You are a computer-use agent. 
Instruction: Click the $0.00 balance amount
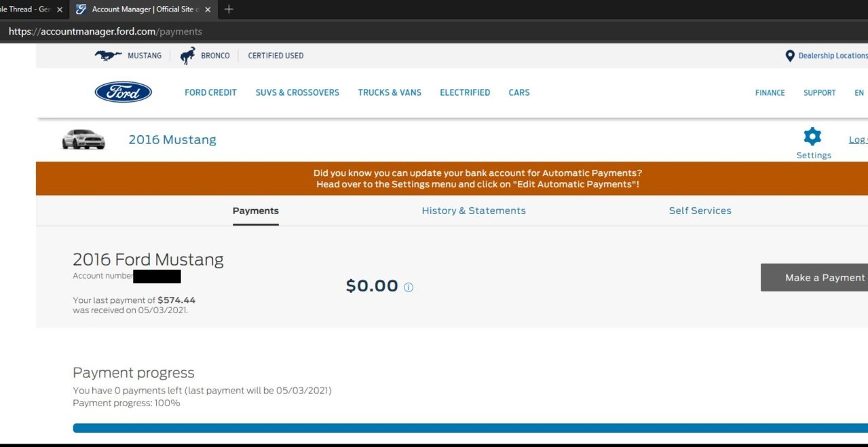point(372,286)
